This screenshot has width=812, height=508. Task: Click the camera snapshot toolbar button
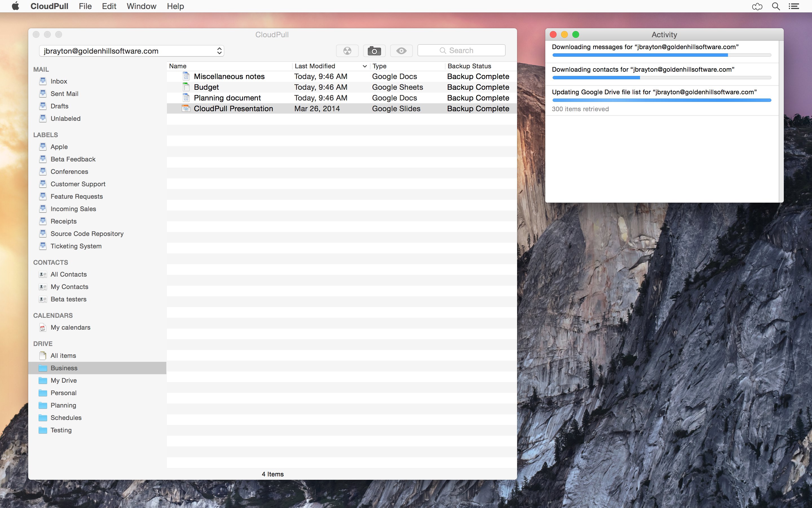[374, 51]
